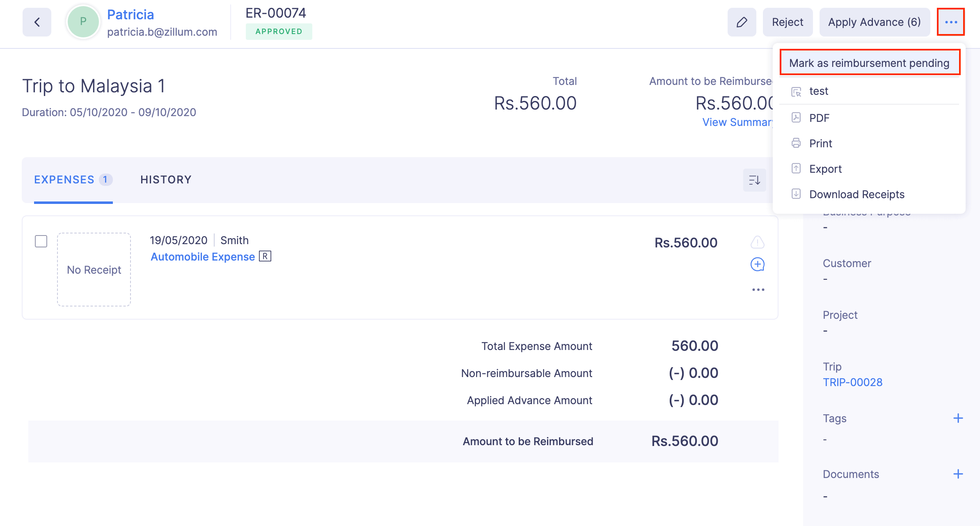Image resolution: width=980 pixels, height=526 pixels.
Task: Click Apply Advance (6) button
Action: click(874, 22)
